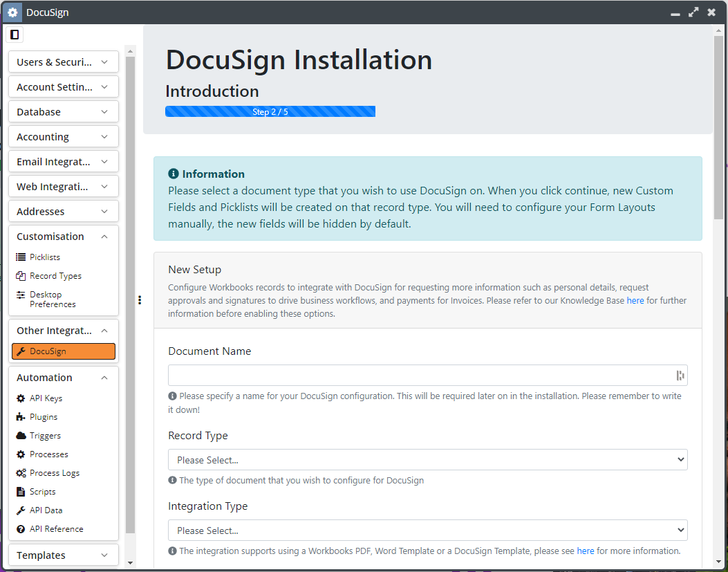Viewport: 728px width, 572px height.
Task: Follow the 'here' link under Integration Type
Action: tap(586, 551)
